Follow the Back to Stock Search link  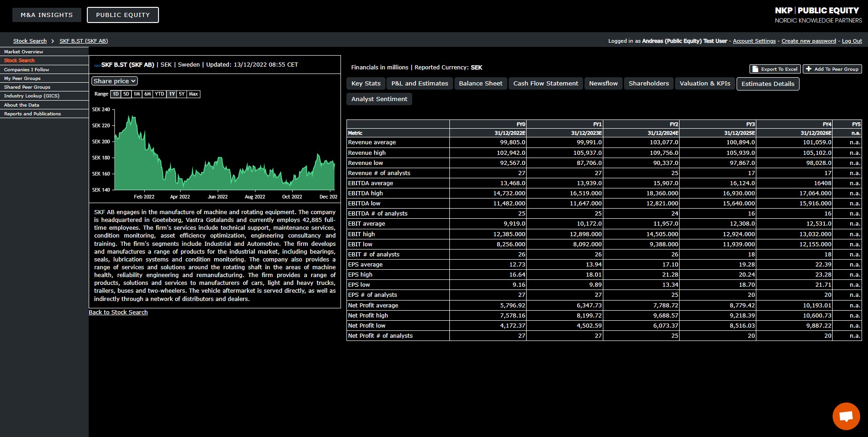tap(118, 312)
